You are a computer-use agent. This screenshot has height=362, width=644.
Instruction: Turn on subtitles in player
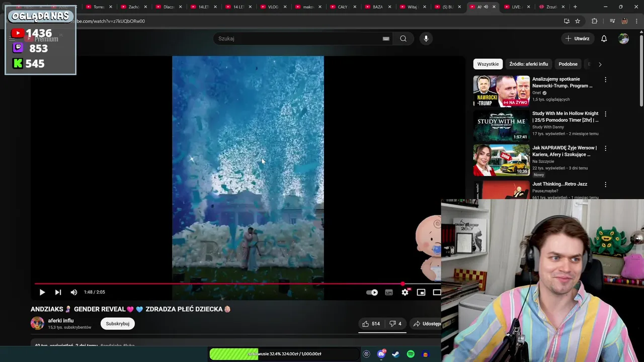[389, 292]
